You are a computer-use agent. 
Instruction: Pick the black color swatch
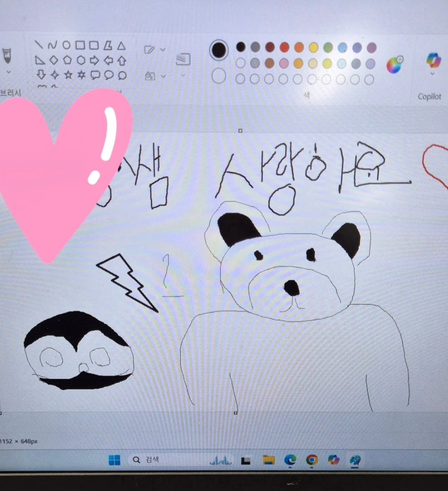click(x=241, y=47)
